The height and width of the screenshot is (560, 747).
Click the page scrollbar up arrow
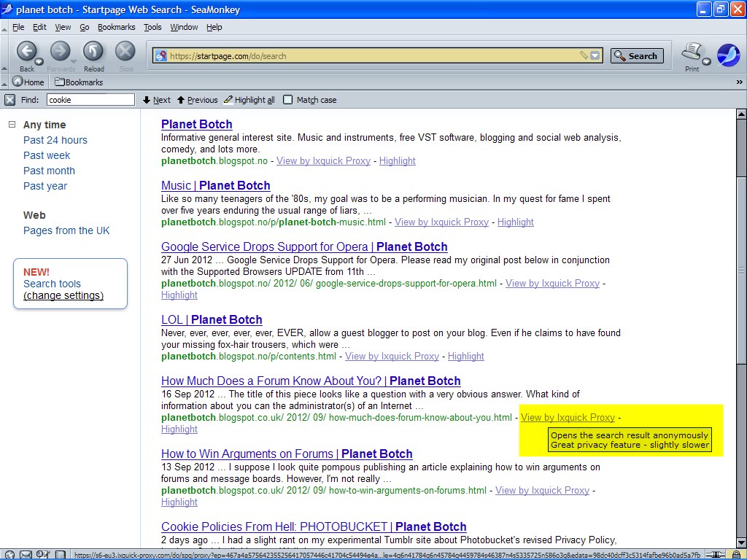pyautogui.click(x=741, y=114)
